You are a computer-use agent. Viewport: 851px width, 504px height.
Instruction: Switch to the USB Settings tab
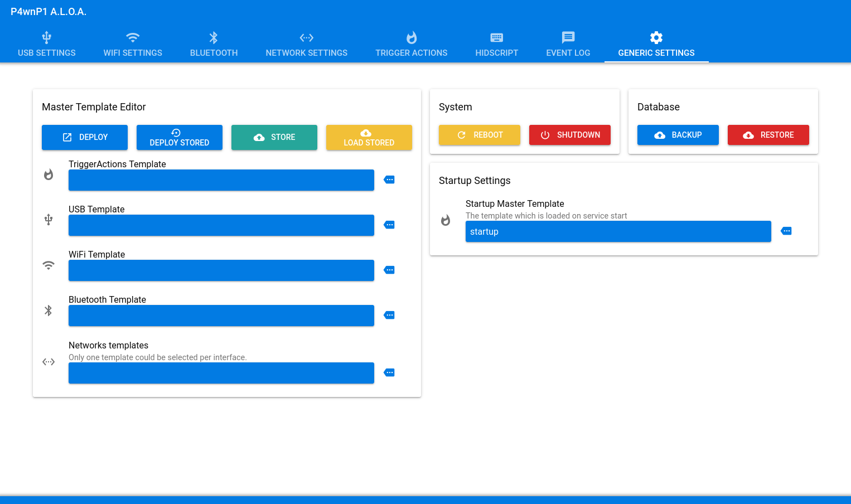click(47, 45)
